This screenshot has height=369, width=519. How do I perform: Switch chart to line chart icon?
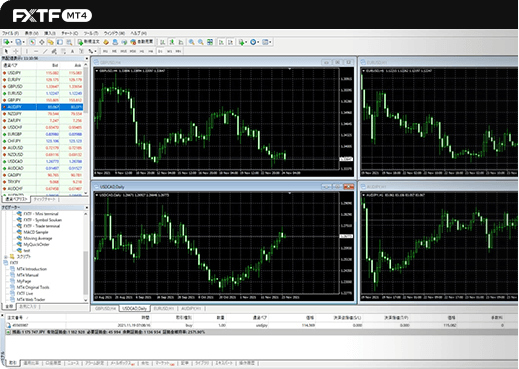[181, 42]
